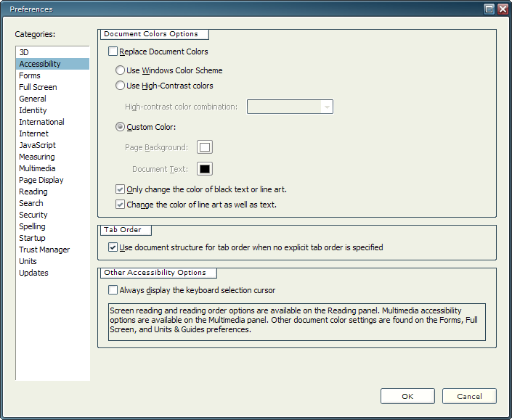
Task: Click the Cancel button
Action: click(x=469, y=396)
